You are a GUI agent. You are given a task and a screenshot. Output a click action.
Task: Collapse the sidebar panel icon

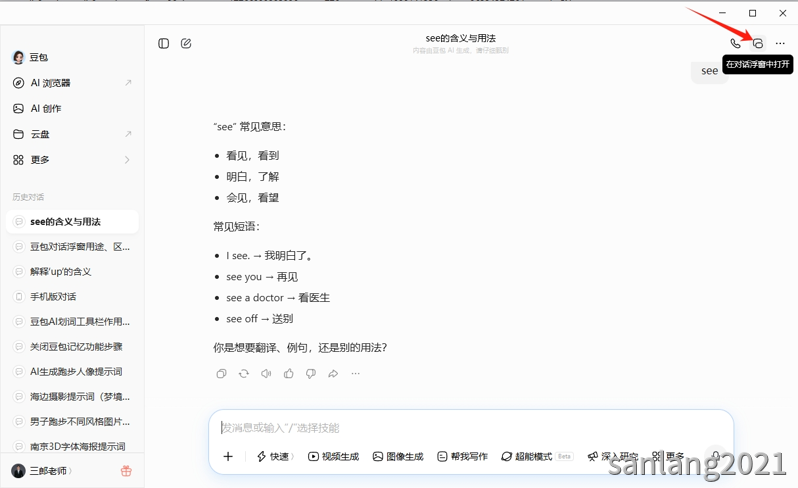click(163, 43)
